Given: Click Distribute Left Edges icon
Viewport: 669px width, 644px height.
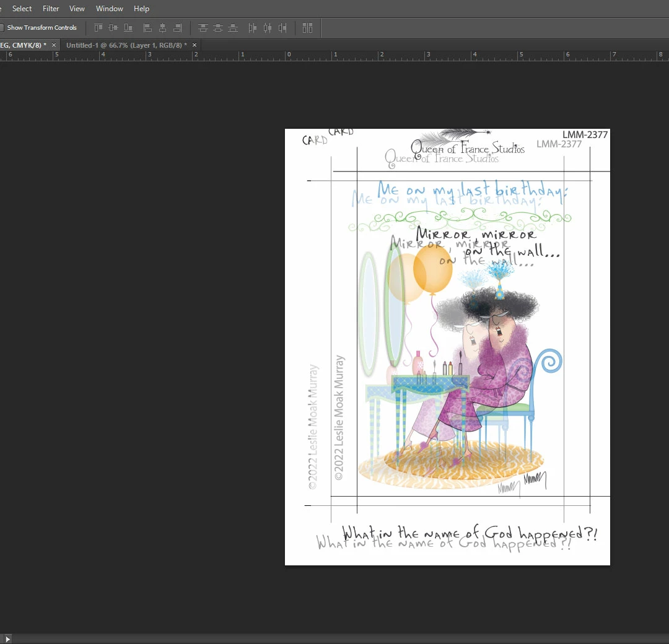Looking at the screenshot, I should pos(253,28).
